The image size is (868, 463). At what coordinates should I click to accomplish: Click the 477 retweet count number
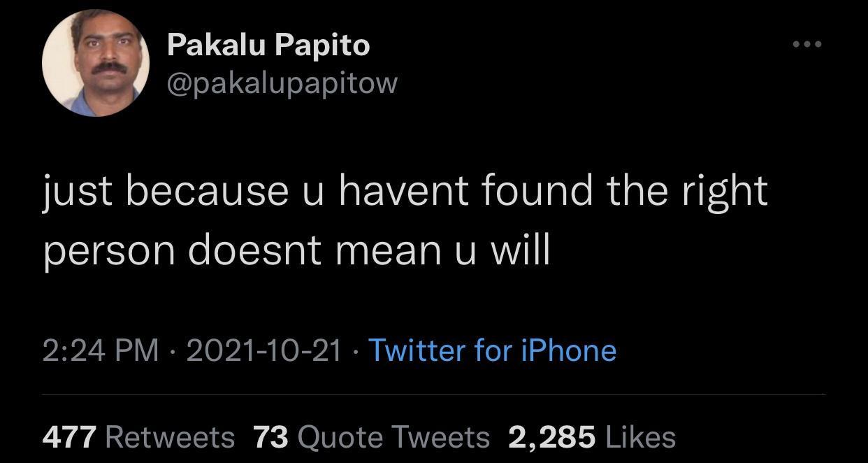coord(69,438)
